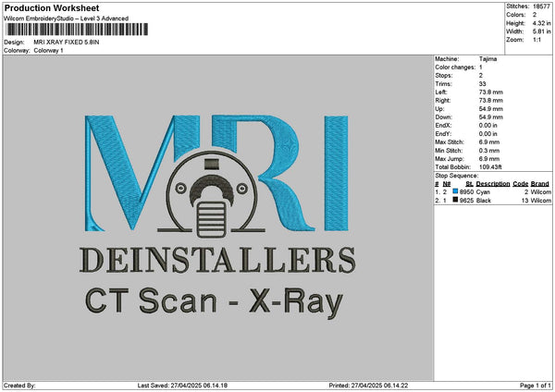Image resolution: width=555 pixels, height=392 pixels.
Task: Click the Stitches count '18577'
Action: click(x=541, y=6)
